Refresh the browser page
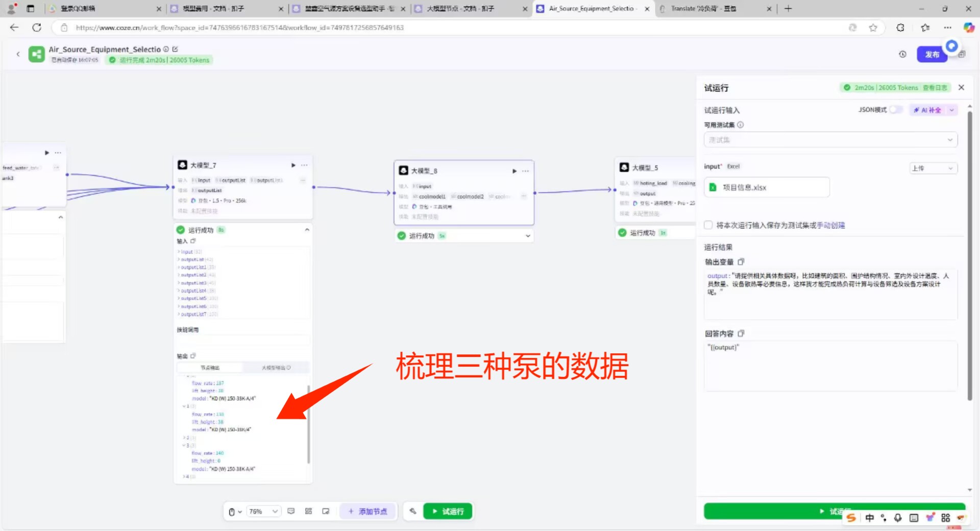 pos(37,28)
